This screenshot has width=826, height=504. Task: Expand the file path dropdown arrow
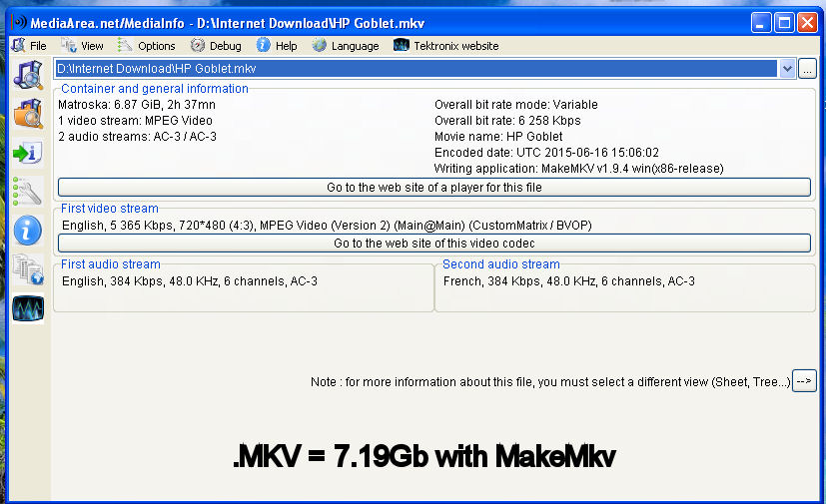point(787,69)
